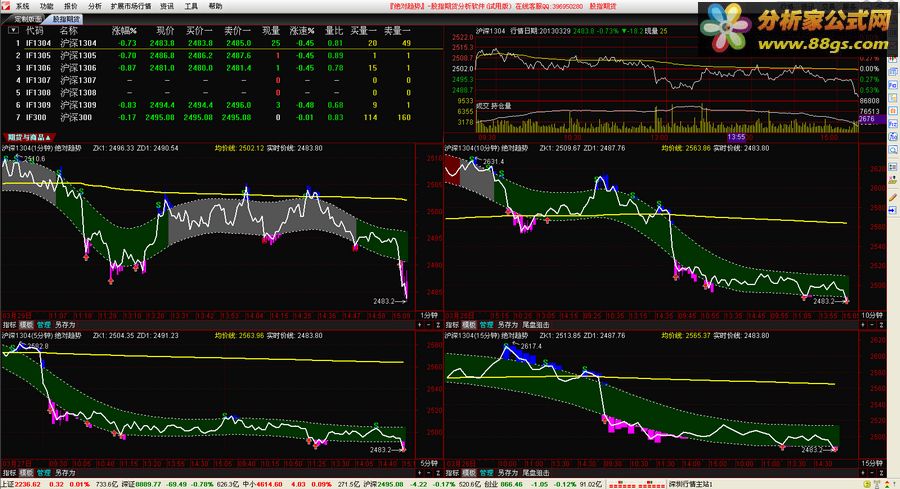Click the blue arrow icon in right sidebar
Image resolution: width=900 pixels, height=489 pixels.
[x=893, y=211]
